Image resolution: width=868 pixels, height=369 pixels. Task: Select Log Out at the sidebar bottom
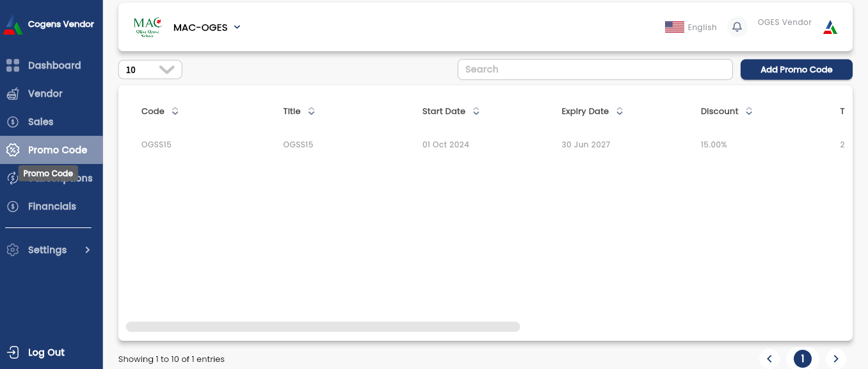(45, 352)
